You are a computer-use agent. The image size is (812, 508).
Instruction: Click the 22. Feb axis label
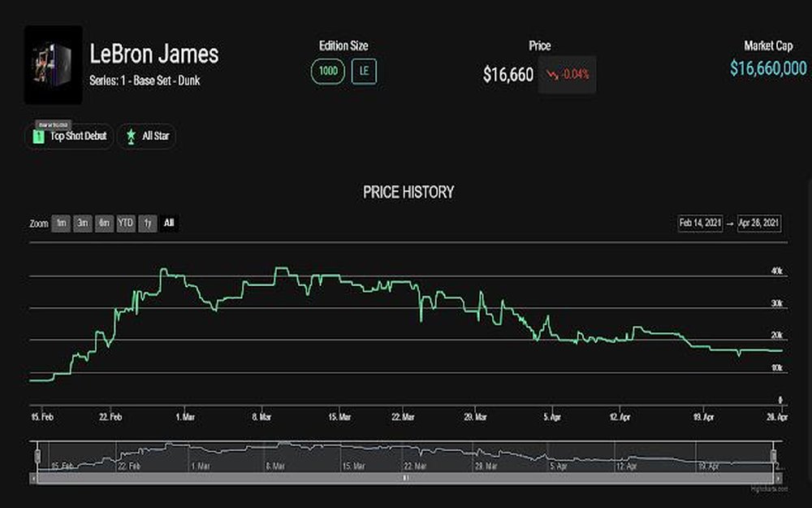tap(110, 417)
